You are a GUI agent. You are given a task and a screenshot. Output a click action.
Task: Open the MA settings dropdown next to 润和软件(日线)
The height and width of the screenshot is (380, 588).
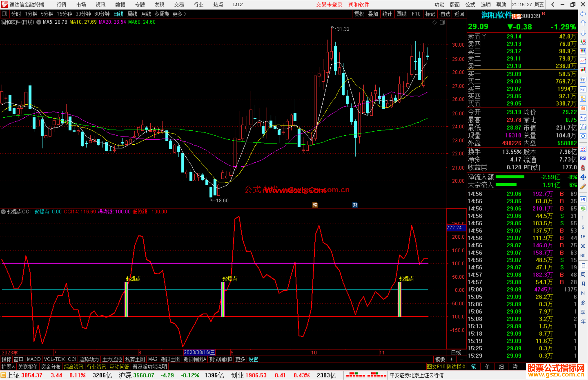[39, 22]
